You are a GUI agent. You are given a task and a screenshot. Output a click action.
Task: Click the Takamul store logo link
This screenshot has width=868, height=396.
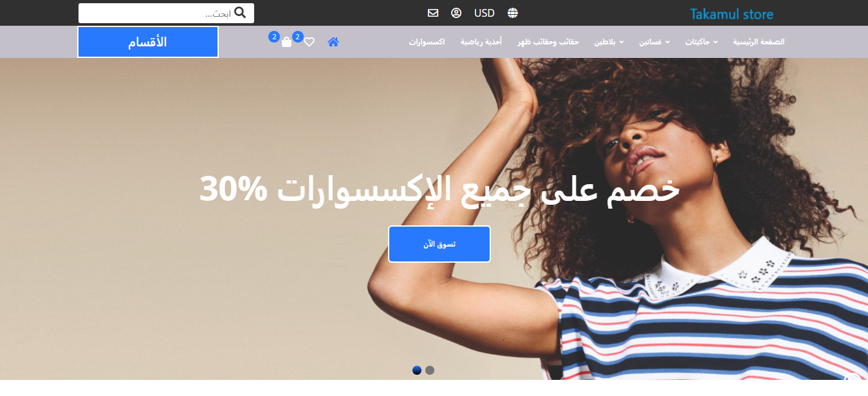[x=732, y=14]
